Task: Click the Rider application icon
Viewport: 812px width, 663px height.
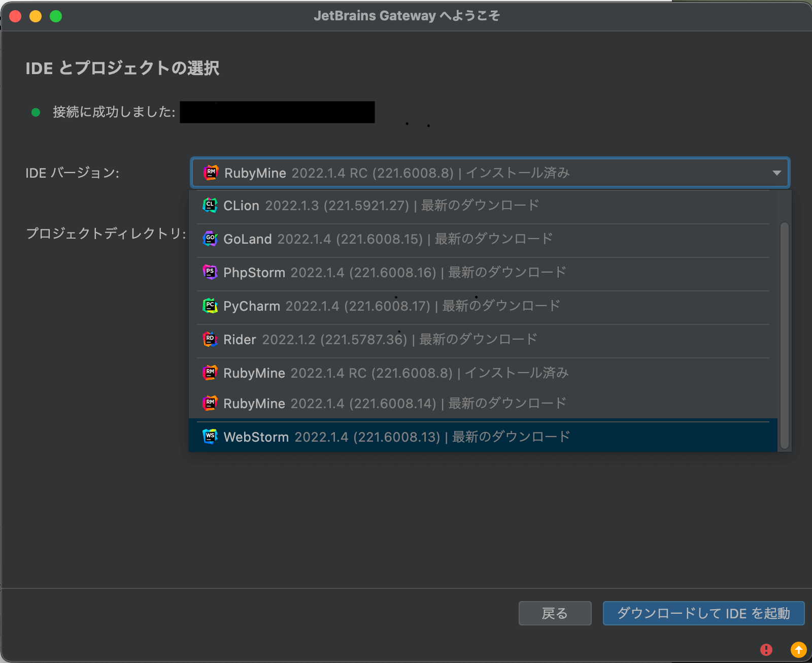Action: 210,339
